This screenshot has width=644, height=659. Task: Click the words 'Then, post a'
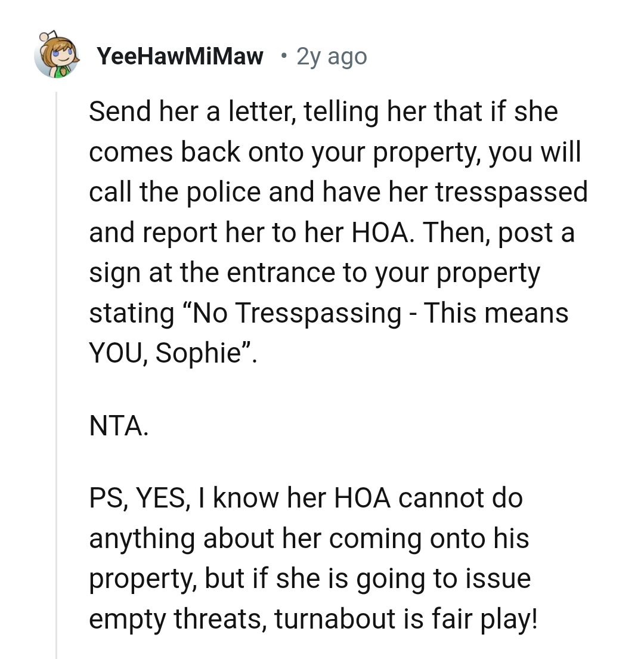(499, 233)
